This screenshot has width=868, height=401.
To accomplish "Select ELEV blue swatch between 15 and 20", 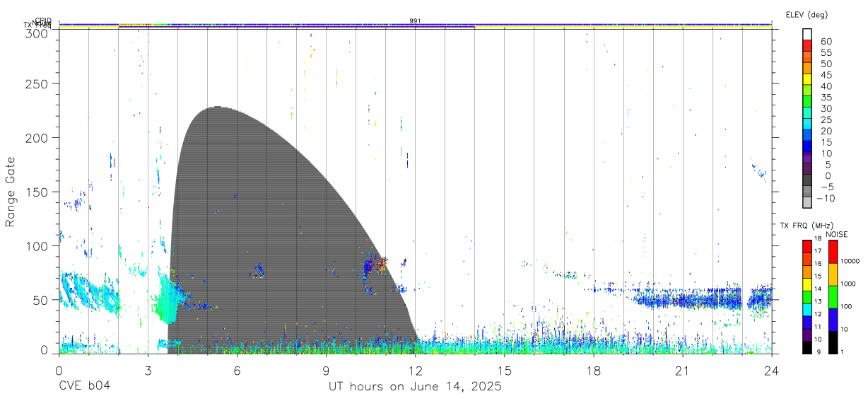I will [808, 136].
